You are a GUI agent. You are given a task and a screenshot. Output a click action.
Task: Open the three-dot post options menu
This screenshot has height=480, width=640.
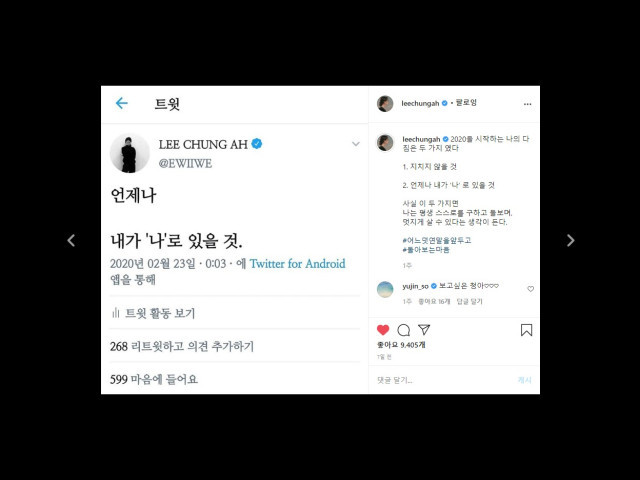point(527,104)
